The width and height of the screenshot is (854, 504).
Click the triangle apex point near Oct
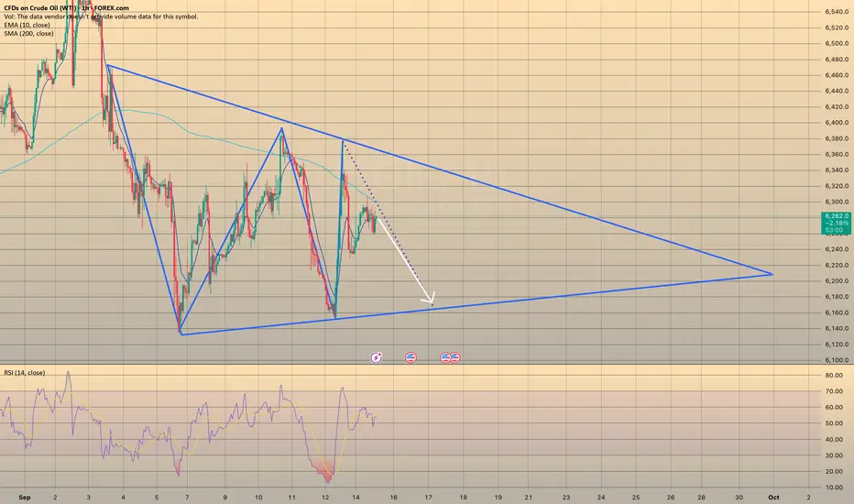[x=772, y=273]
